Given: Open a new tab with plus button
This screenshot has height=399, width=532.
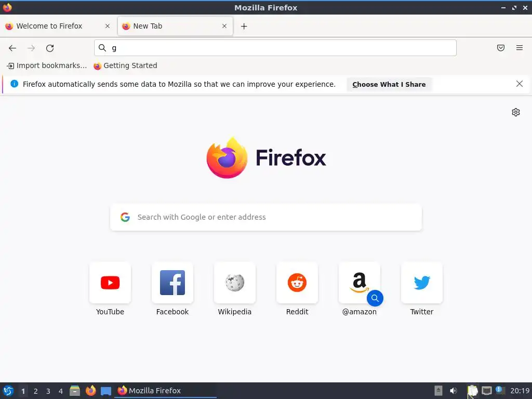Looking at the screenshot, I should coord(244,26).
